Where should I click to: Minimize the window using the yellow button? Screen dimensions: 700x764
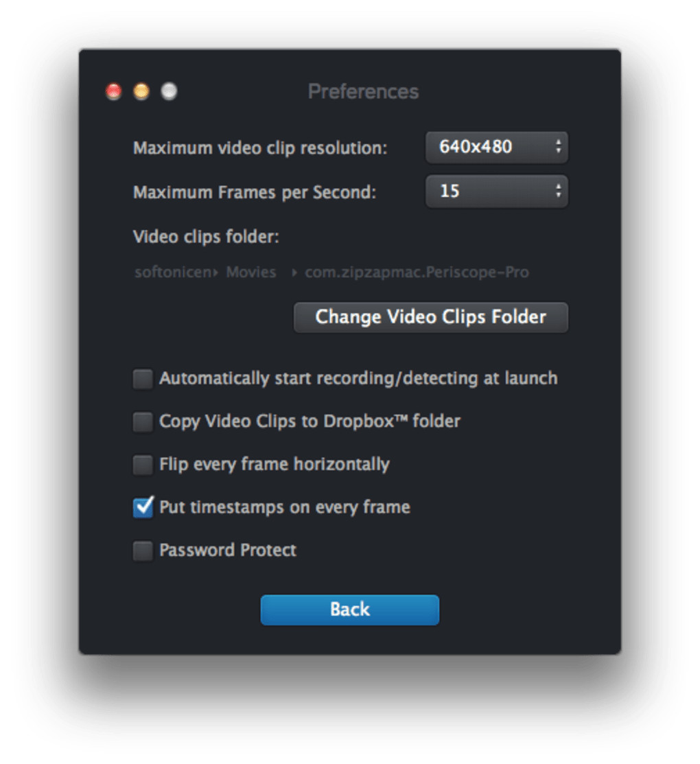click(x=141, y=91)
